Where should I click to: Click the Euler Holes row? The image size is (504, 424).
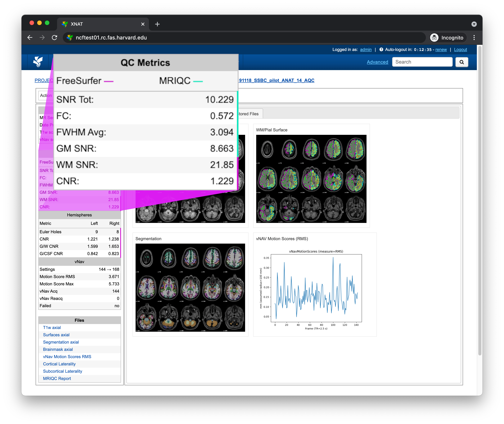pos(79,232)
